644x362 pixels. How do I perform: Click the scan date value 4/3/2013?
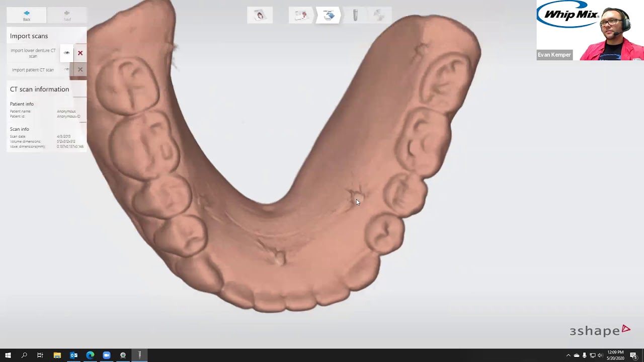pyautogui.click(x=63, y=136)
